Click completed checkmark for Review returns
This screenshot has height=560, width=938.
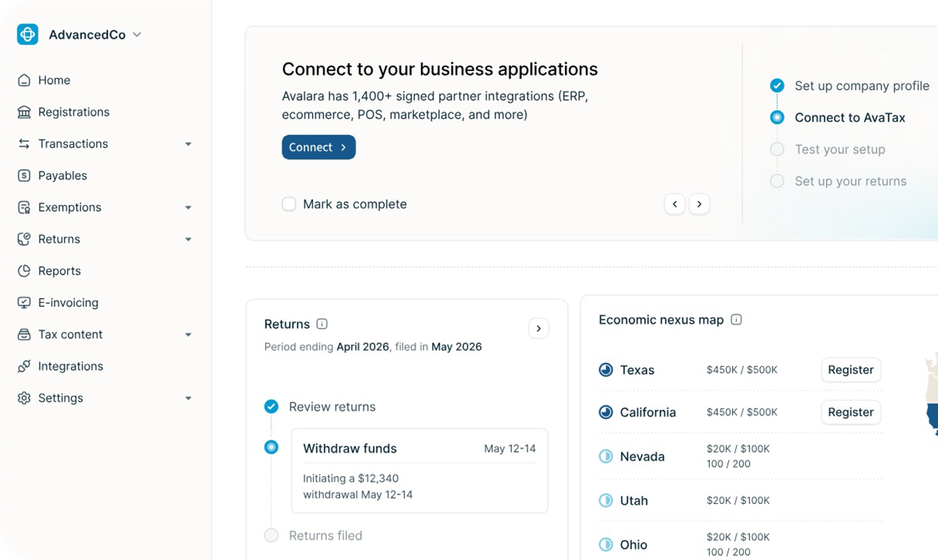point(272,407)
